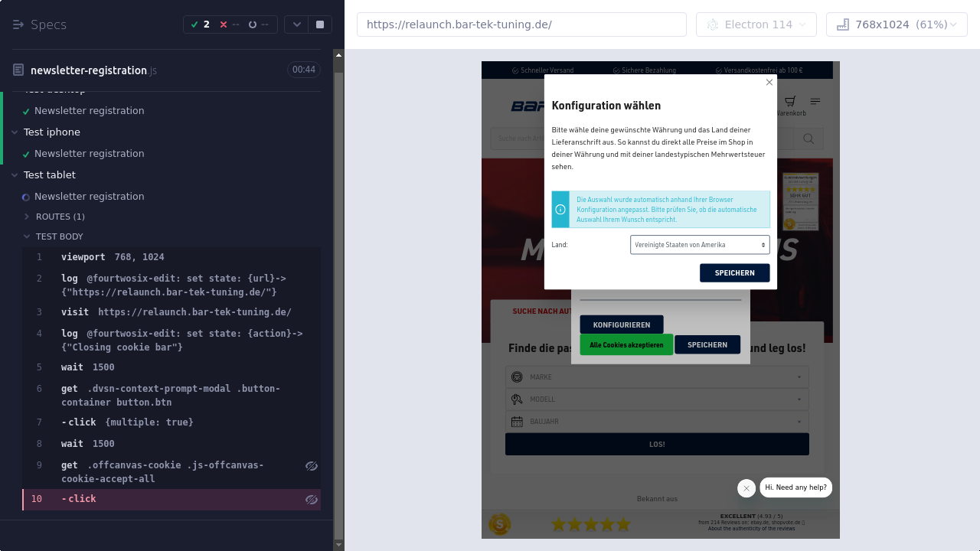Click the shopping cart icon in preview
The height and width of the screenshot is (551, 980).
click(790, 101)
